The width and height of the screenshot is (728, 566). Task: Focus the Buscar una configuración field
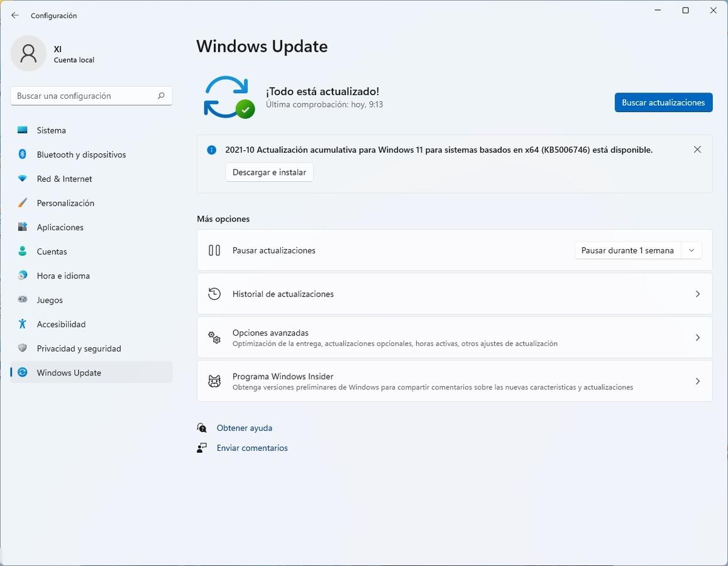(91, 96)
